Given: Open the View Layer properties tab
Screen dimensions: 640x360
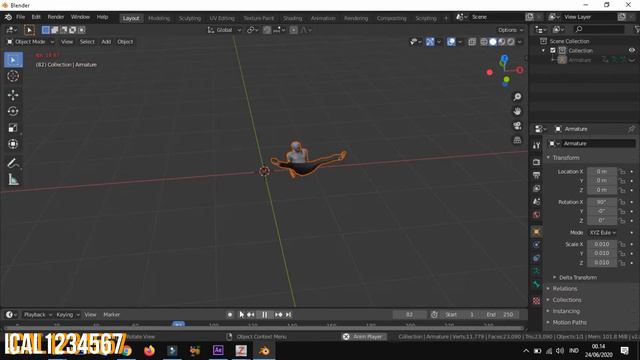Looking at the screenshot, I should point(536,189).
